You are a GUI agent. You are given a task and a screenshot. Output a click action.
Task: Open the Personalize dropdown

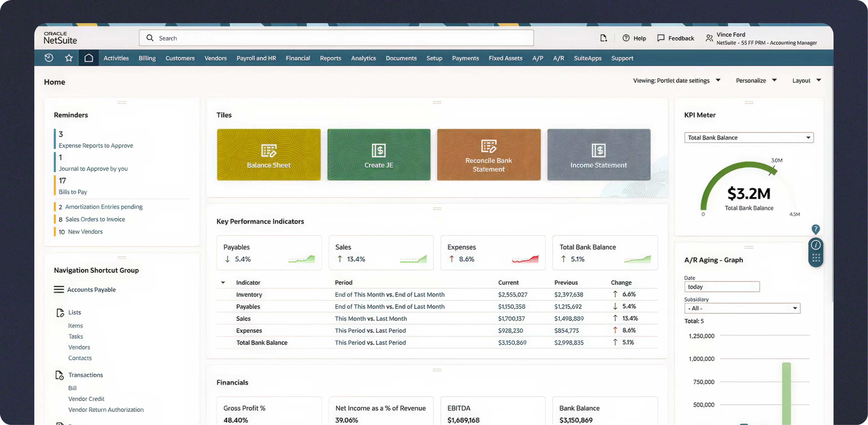pos(756,80)
